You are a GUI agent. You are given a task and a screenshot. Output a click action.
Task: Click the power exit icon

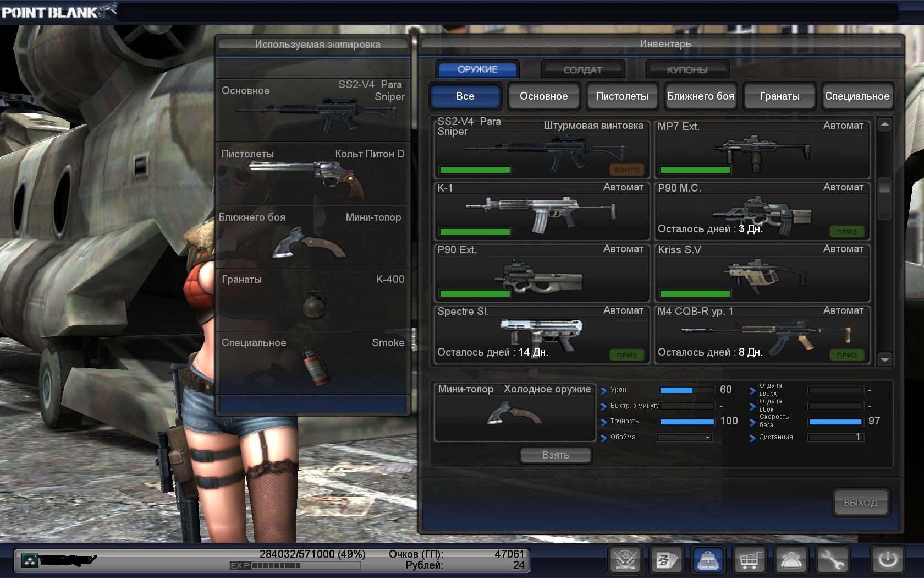(888, 560)
